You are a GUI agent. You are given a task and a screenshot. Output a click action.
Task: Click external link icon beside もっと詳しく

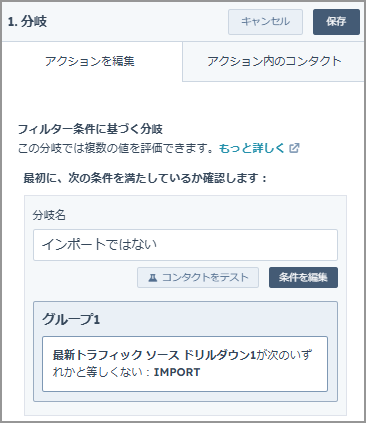294,148
